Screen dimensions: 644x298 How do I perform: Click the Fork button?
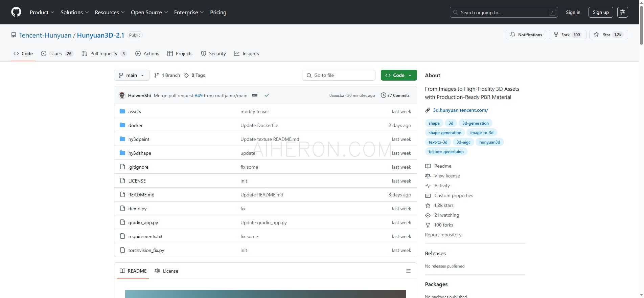tap(567, 35)
